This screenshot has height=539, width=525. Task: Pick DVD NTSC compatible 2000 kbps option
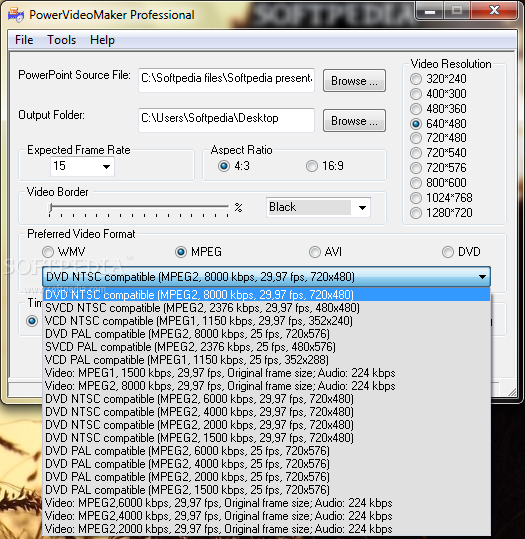[x=266, y=425]
